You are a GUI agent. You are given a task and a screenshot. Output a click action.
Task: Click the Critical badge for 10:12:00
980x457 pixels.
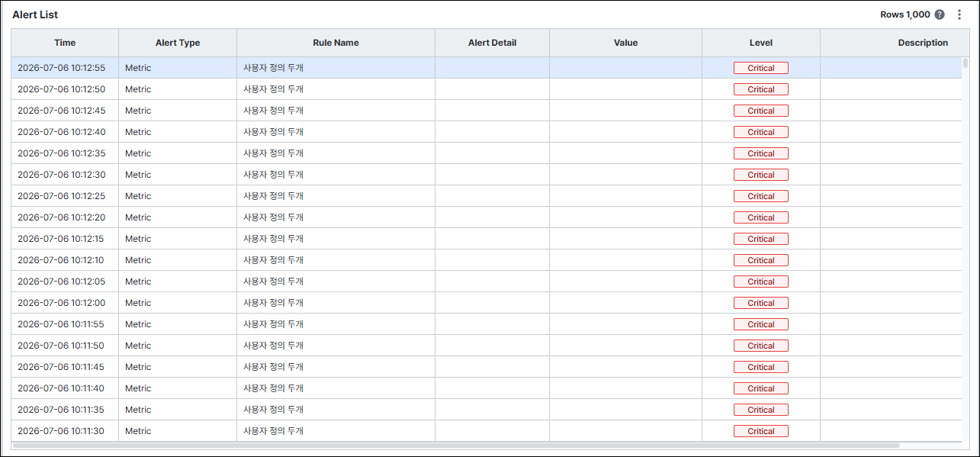pos(761,303)
